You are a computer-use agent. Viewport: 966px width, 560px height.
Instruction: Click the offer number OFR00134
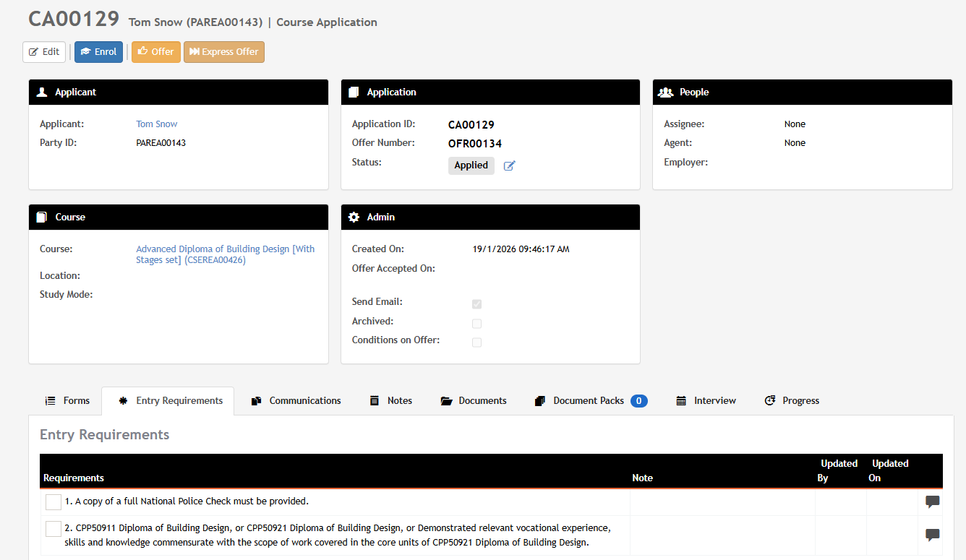click(475, 144)
